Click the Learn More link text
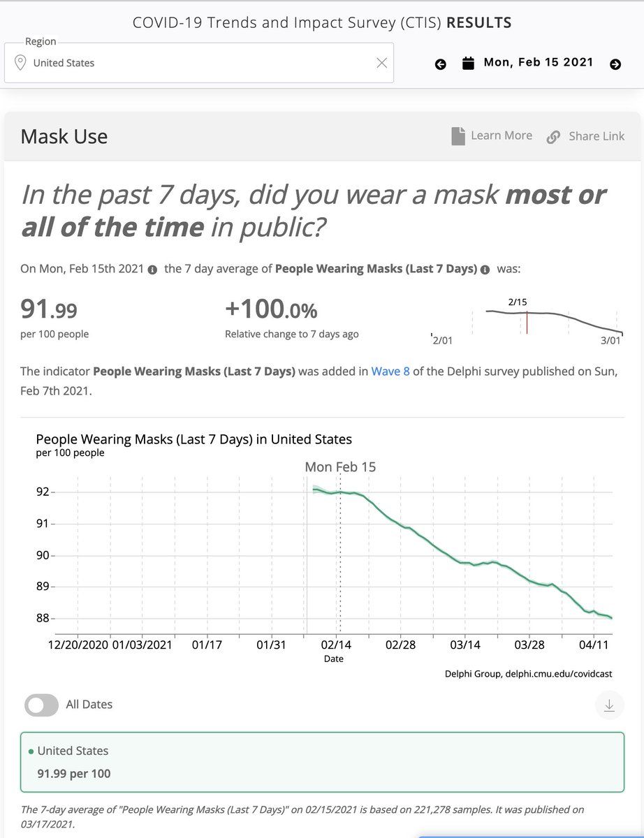 coord(502,135)
